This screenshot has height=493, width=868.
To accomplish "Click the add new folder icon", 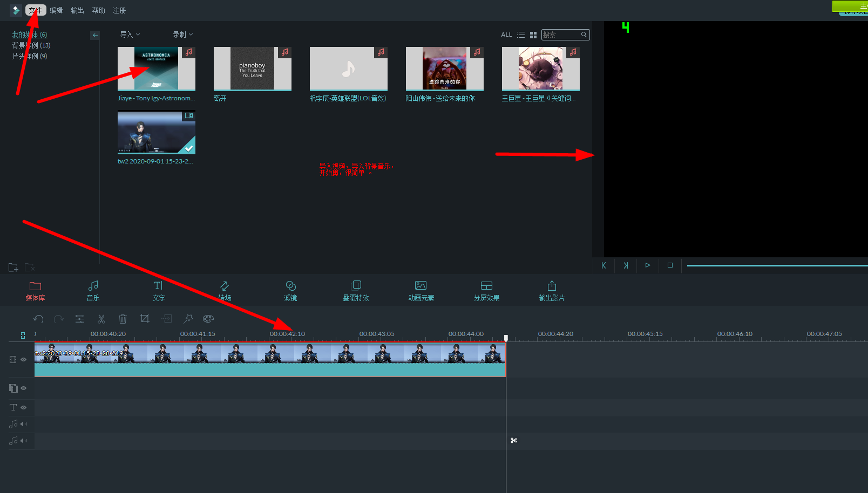I will 13,268.
